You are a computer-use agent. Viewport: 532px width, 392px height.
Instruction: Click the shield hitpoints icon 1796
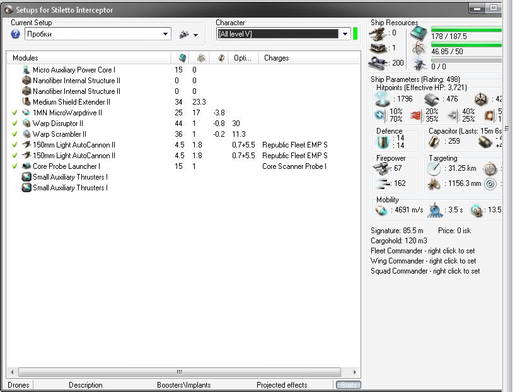coord(383,100)
